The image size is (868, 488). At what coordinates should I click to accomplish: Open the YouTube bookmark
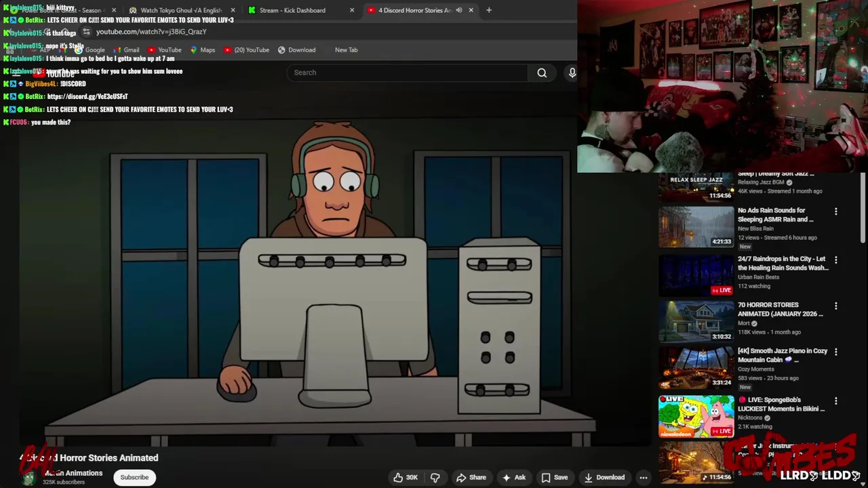tap(164, 49)
